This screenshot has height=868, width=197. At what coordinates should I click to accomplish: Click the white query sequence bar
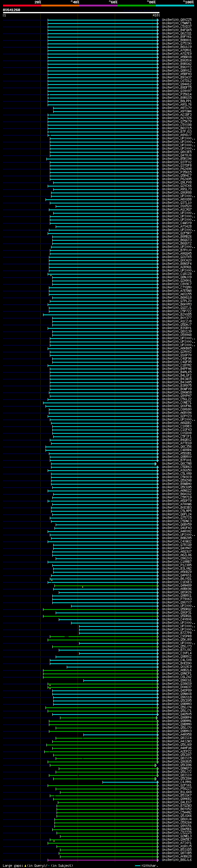[81, 12]
